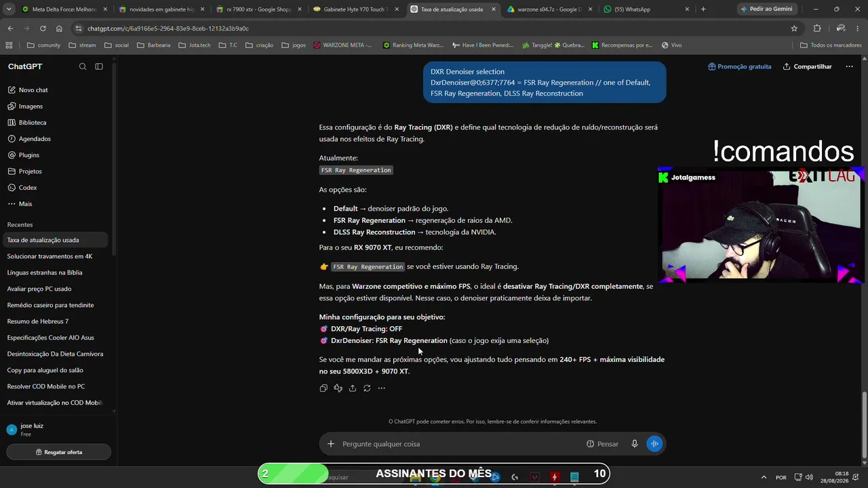Open a new browser tab
The width and height of the screenshot is (868, 488).
click(703, 9)
